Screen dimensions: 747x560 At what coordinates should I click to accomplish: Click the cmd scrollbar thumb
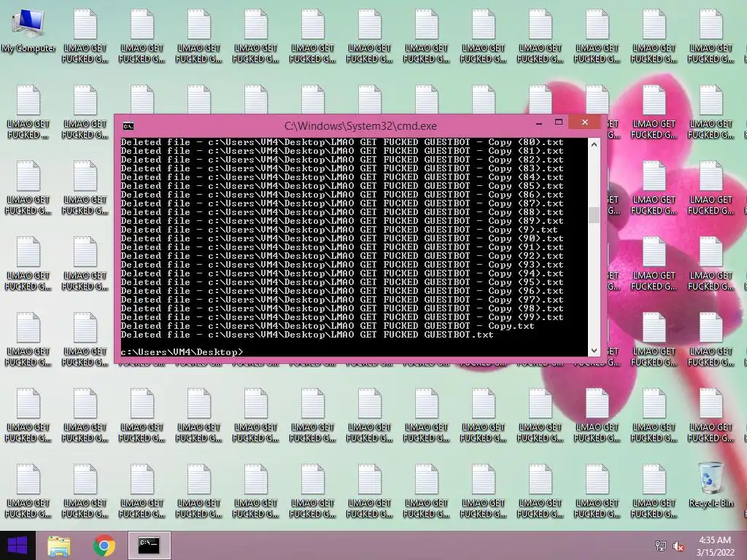point(594,215)
